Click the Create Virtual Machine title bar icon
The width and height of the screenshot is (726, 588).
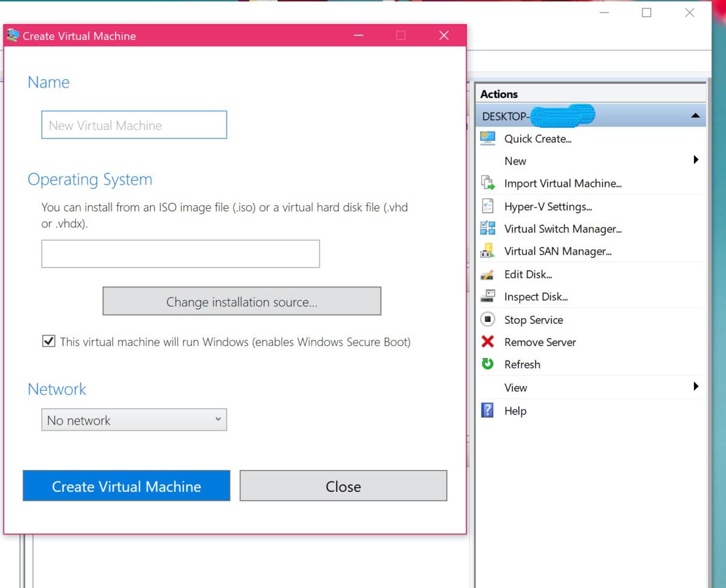click(12, 36)
